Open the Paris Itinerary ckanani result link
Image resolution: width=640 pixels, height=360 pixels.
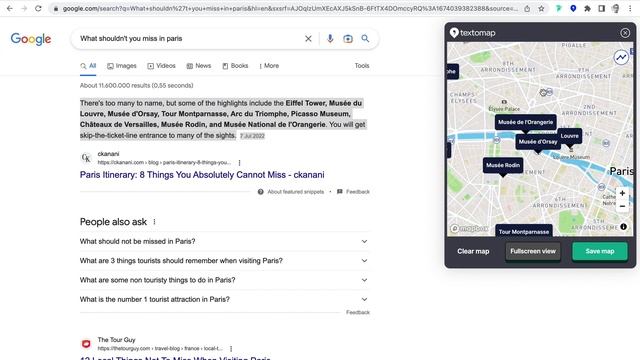pyautogui.click(x=202, y=175)
